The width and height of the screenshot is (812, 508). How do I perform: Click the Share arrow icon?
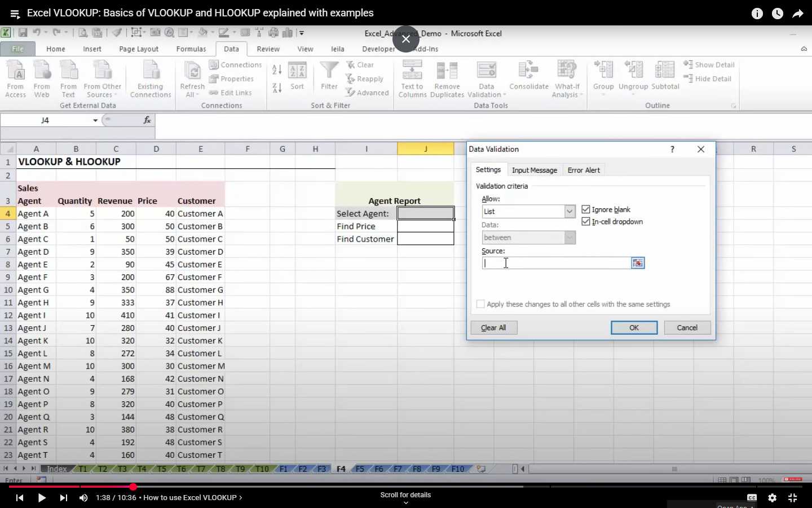798,14
